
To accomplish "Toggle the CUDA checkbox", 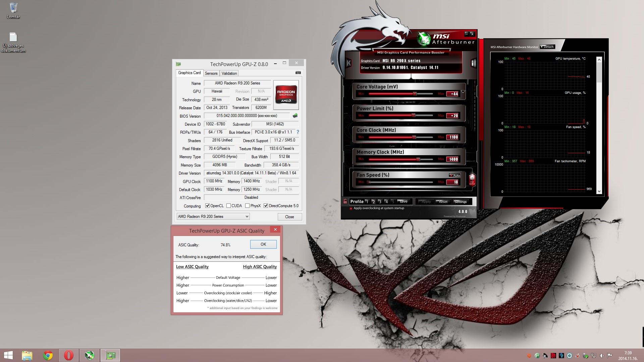I will (x=228, y=206).
